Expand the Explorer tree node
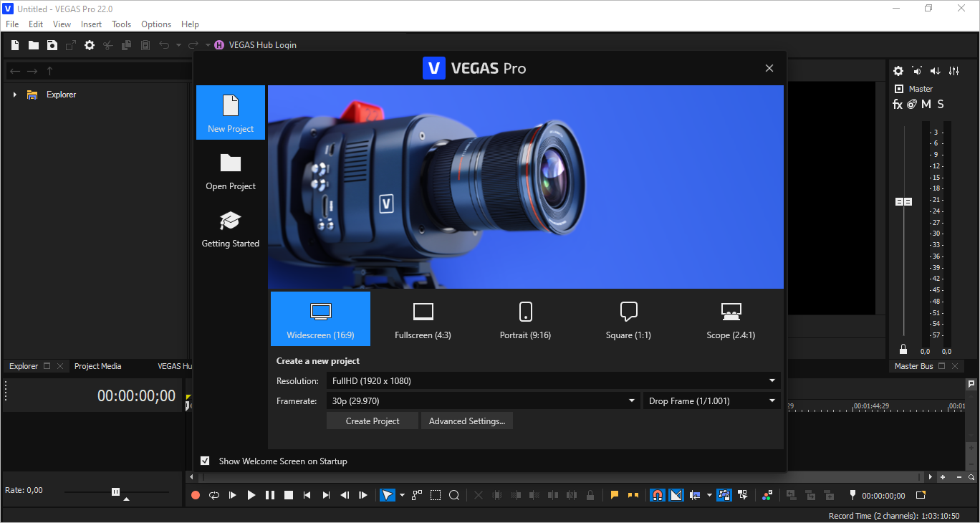 click(14, 95)
